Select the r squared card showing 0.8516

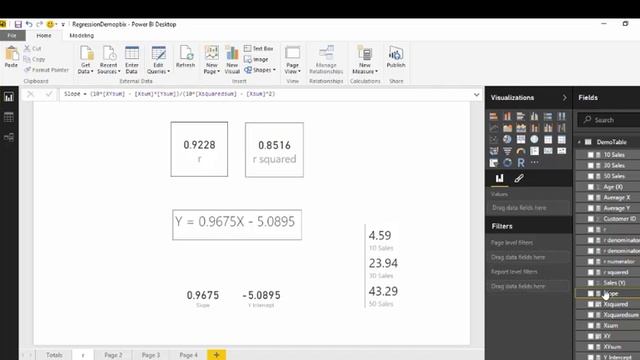coord(274,150)
